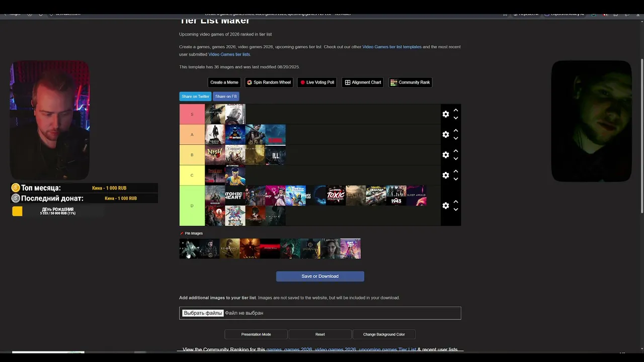Open settings gear for tier A
The width and height of the screenshot is (644, 362).
[x=445, y=134]
